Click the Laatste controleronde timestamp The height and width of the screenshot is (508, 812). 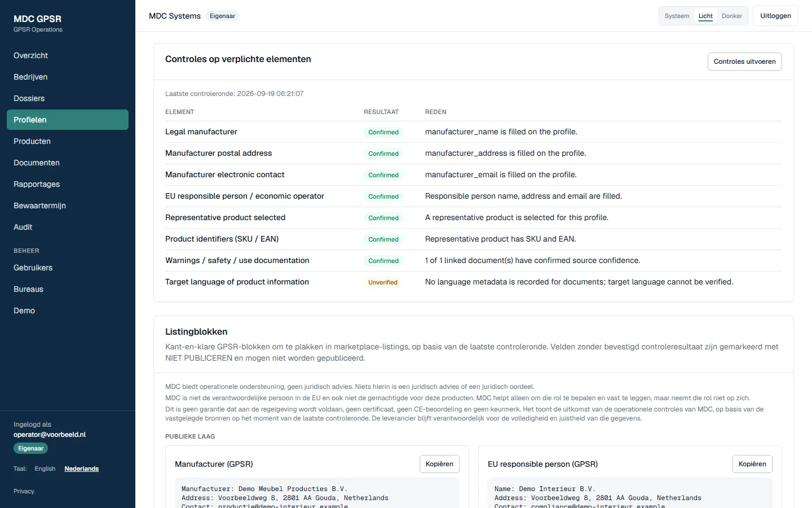(x=234, y=94)
